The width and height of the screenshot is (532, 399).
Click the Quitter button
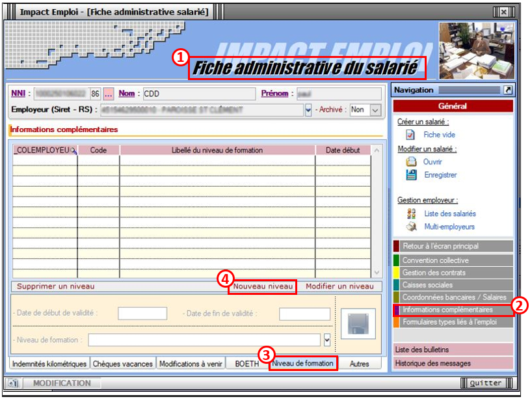[486, 383]
